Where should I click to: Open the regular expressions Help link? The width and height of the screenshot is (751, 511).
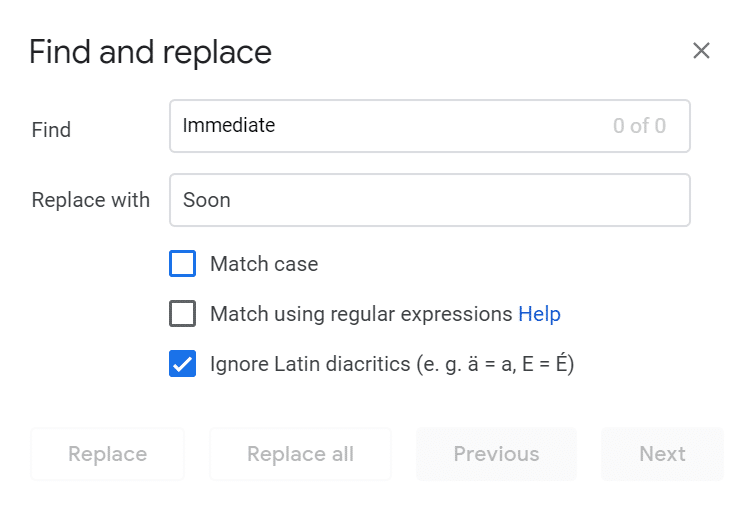(539, 314)
